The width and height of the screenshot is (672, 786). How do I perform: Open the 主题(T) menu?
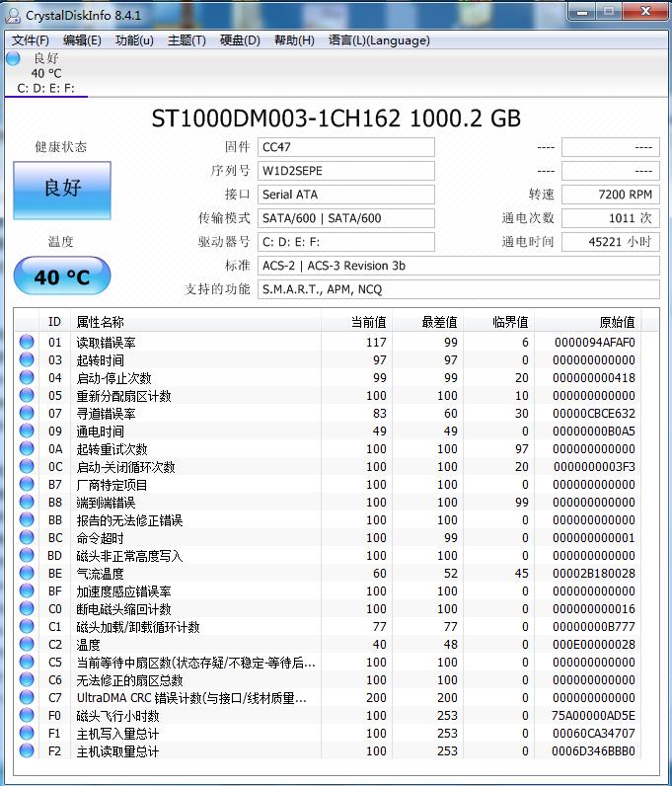pyautogui.click(x=187, y=40)
